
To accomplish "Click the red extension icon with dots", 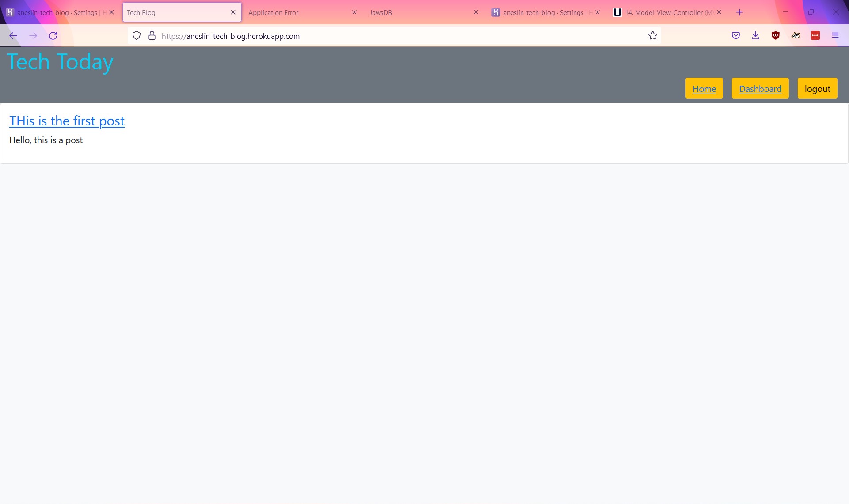I will [x=815, y=36].
